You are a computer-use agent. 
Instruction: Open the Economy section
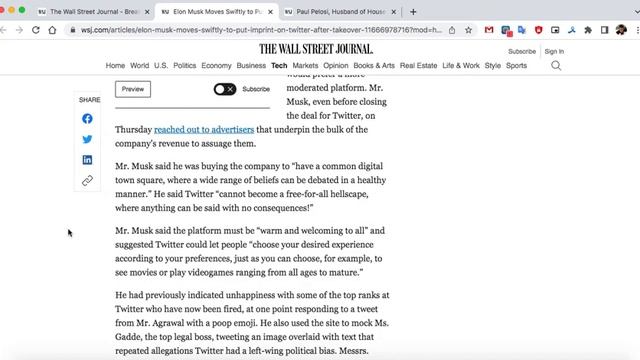pyautogui.click(x=216, y=65)
